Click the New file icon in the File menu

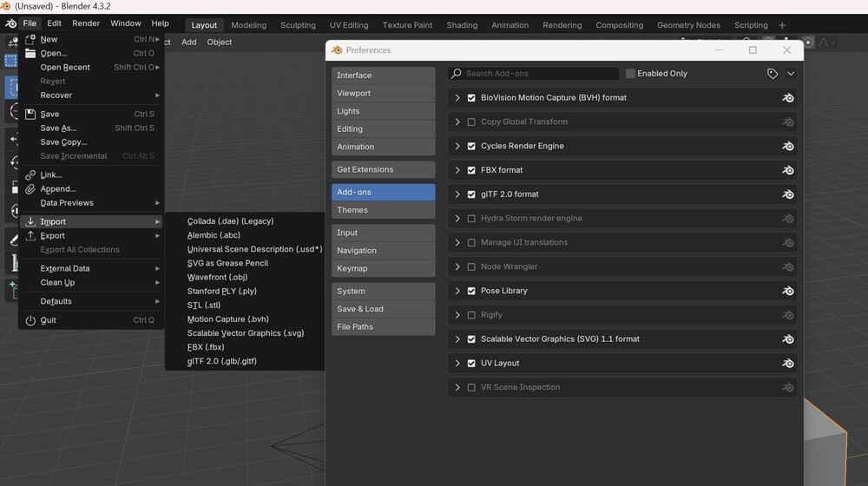[x=30, y=39]
